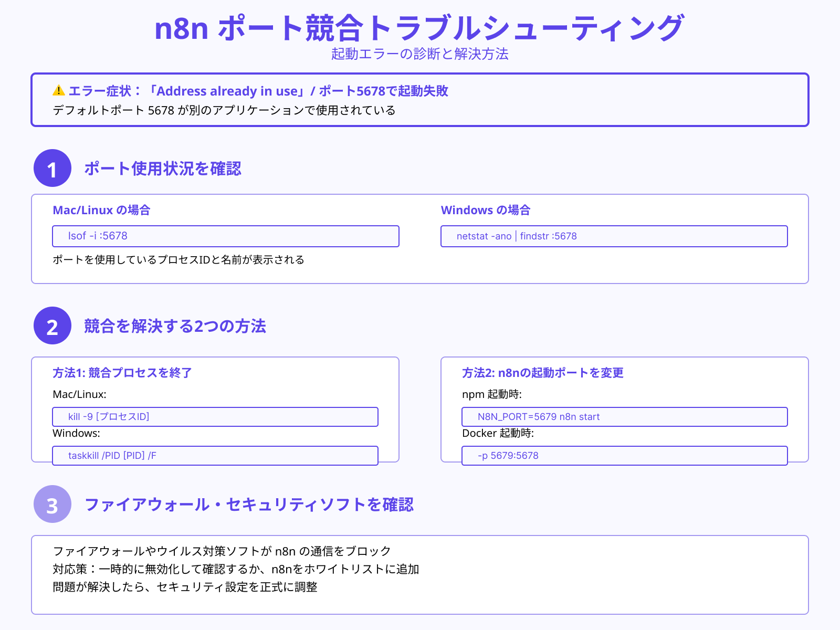Click the taskkill /PID command box
The height and width of the screenshot is (630, 840).
point(215,455)
